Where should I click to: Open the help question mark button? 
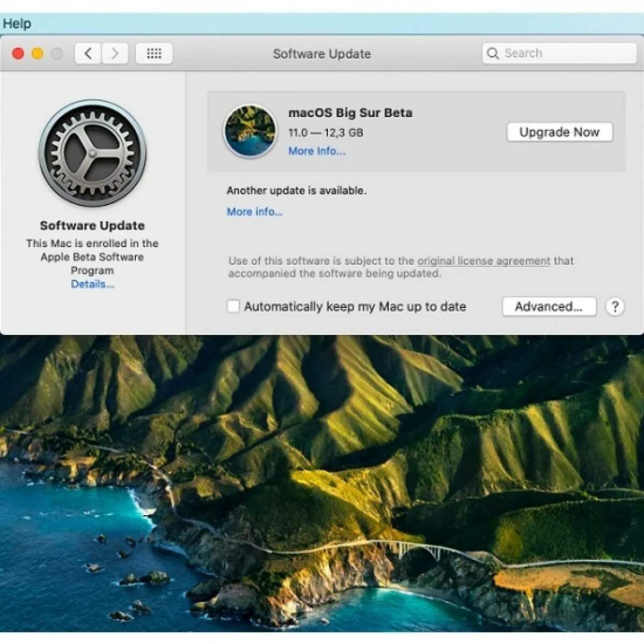click(615, 307)
